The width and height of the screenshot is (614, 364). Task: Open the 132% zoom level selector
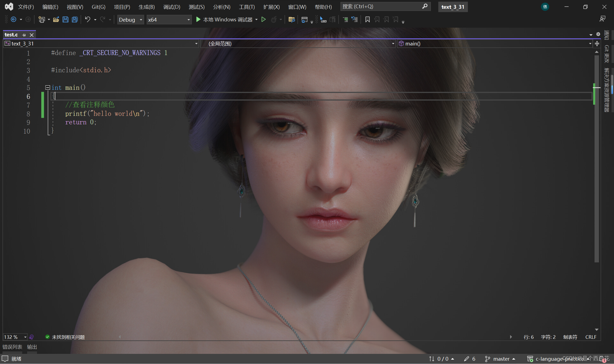(15, 337)
